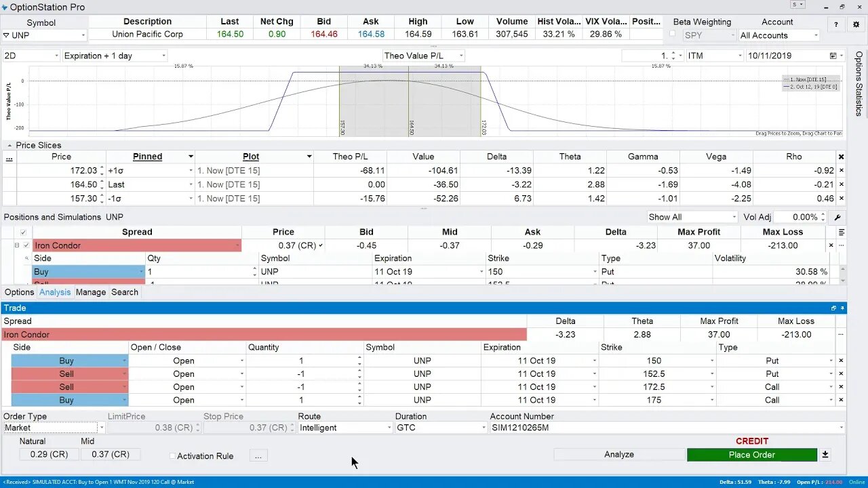Remove the Sell 152.5 Put leg in Trade panel

(x=842, y=374)
